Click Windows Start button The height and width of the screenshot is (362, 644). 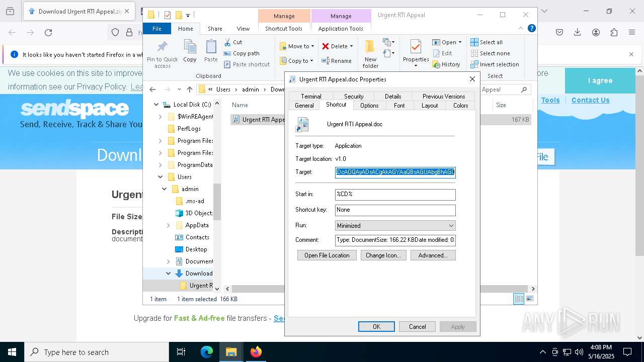(12, 352)
